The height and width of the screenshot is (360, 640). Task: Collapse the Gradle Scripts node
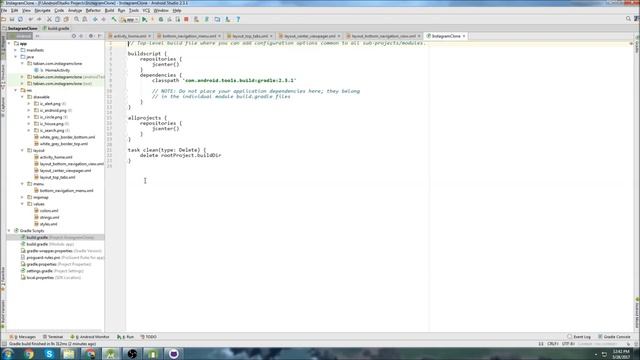(9, 231)
